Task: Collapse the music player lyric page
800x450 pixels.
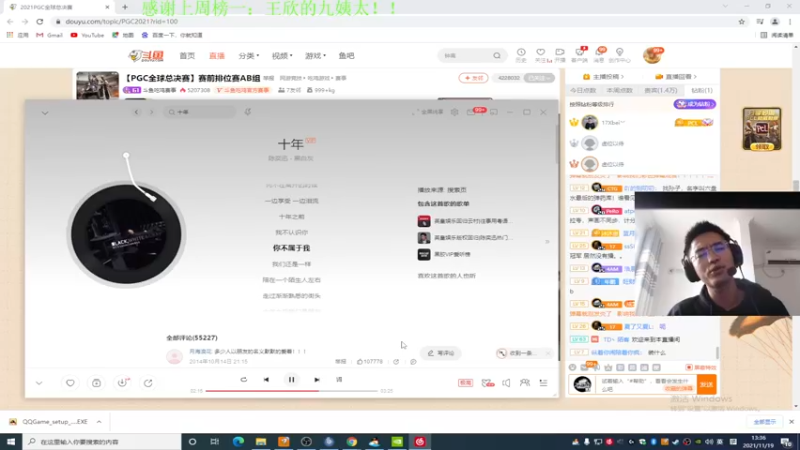Action: [x=45, y=113]
